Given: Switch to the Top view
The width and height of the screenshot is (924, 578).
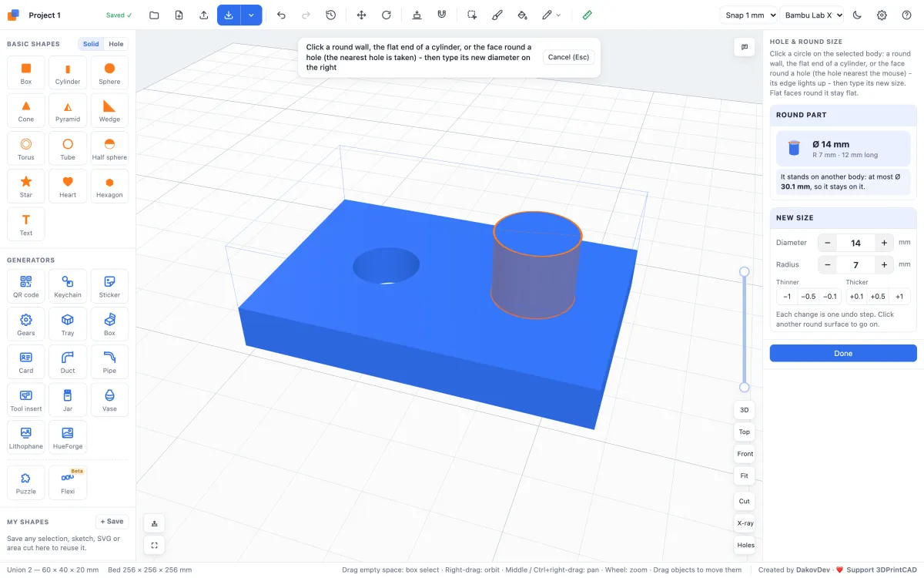Looking at the screenshot, I should click(x=745, y=432).
